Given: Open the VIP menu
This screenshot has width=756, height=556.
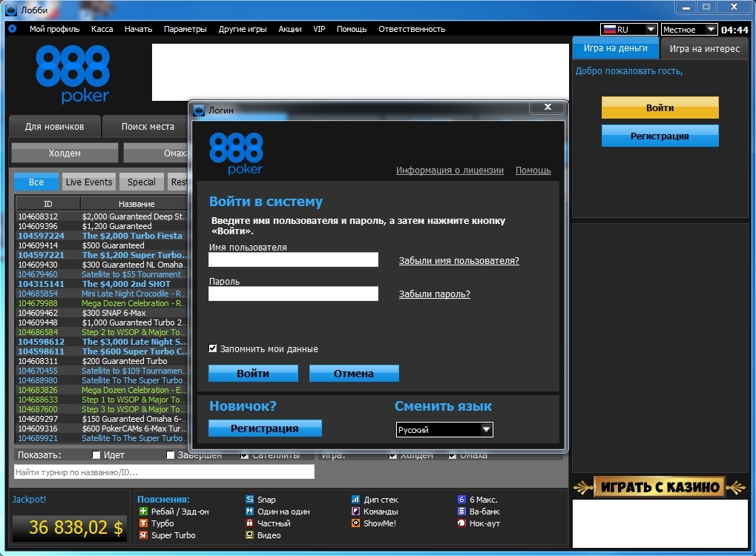Looking at the screenshot, I should [x=319, y=29].
